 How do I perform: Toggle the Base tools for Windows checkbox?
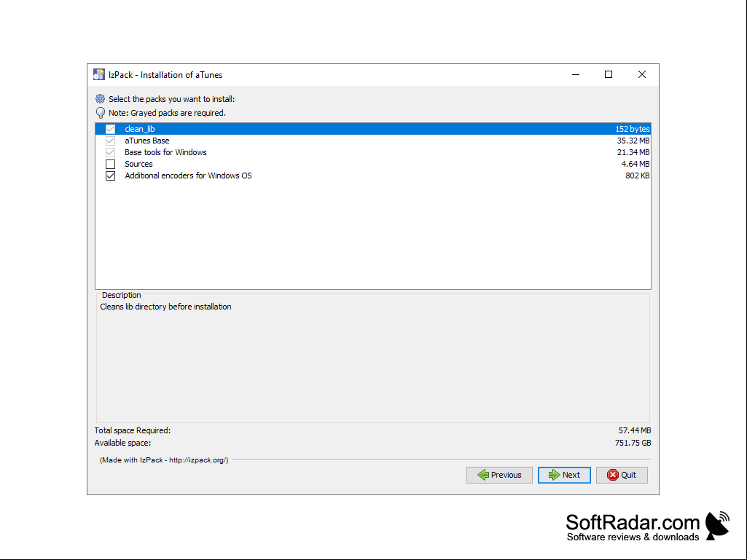[111, 152]
